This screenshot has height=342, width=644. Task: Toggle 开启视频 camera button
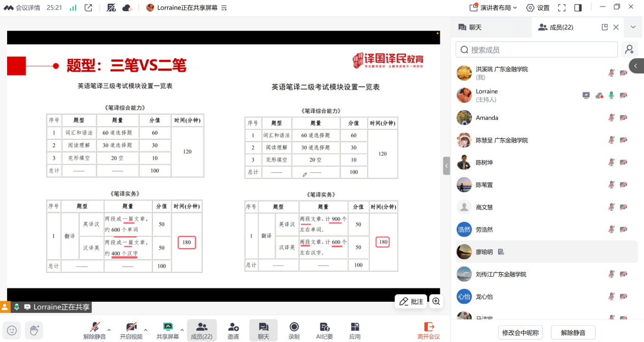point(131,330)
